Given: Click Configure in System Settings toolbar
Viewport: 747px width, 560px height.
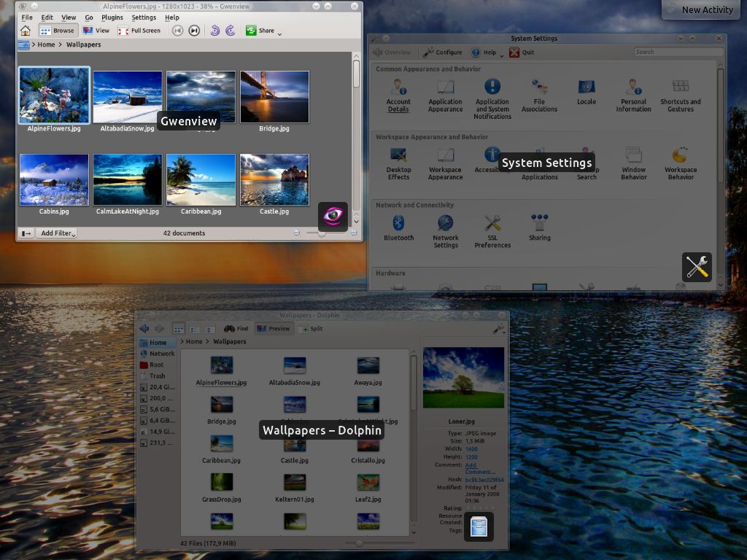Looking at the screenshot, I should (x=443, y=52).
